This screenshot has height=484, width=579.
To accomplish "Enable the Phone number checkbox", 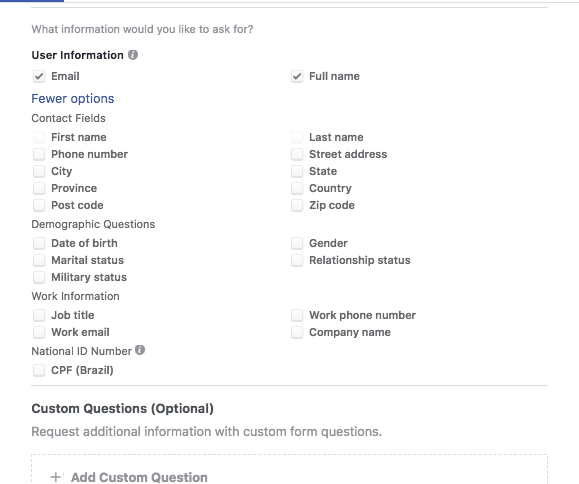I will pyautogui.click(x=39, y=154).
